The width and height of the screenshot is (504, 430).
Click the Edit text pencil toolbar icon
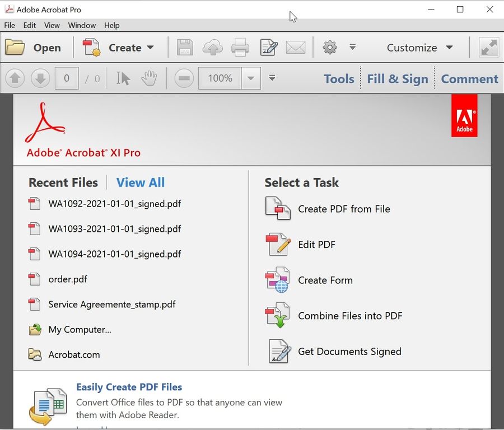click(269, 48)
